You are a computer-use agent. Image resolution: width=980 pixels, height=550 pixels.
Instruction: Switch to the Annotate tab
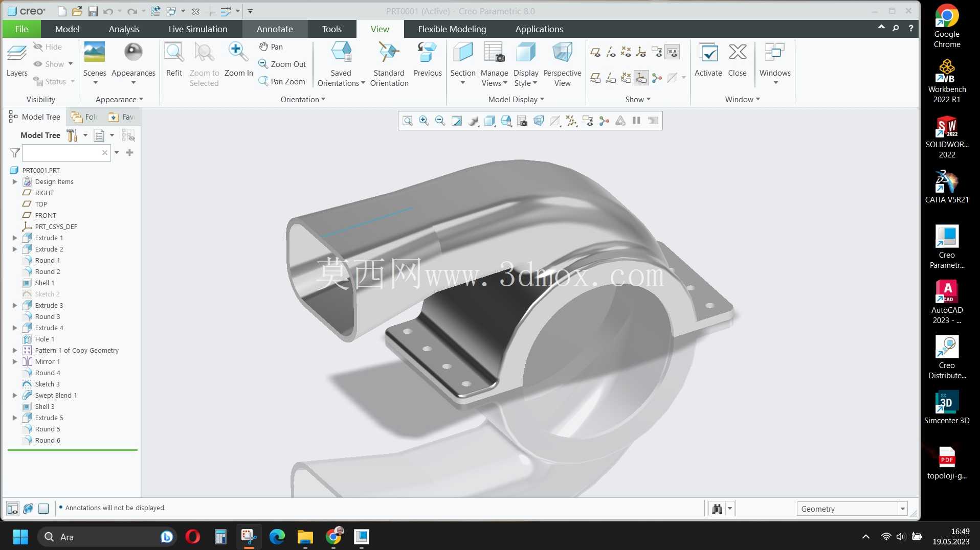(275, 29)
